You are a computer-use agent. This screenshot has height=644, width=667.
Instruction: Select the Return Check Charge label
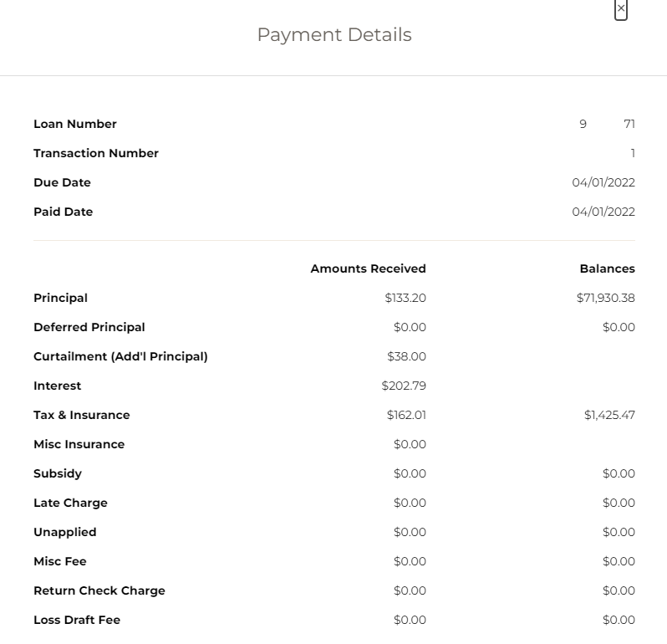99,590
